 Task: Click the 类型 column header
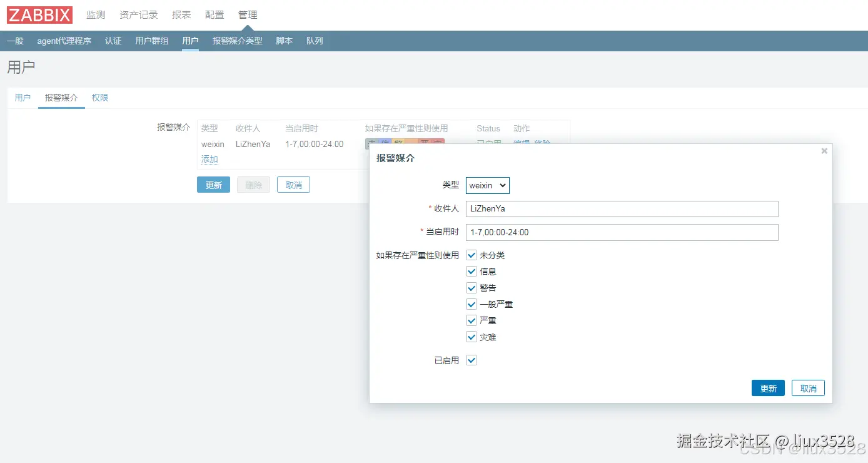[x=209, y=128]
